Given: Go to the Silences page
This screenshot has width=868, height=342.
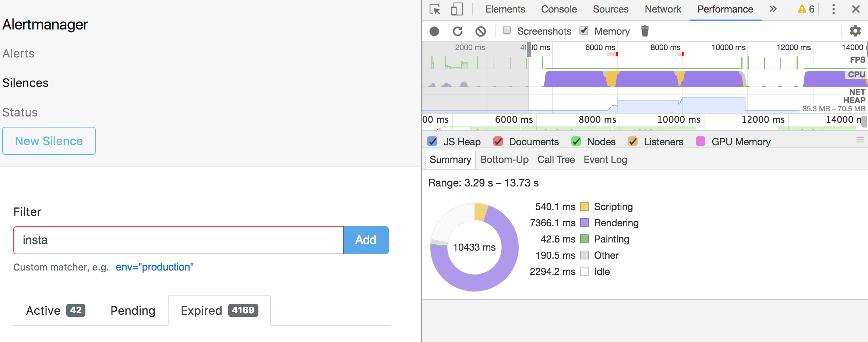Looking at the screenshot, I should pos(25,83).
